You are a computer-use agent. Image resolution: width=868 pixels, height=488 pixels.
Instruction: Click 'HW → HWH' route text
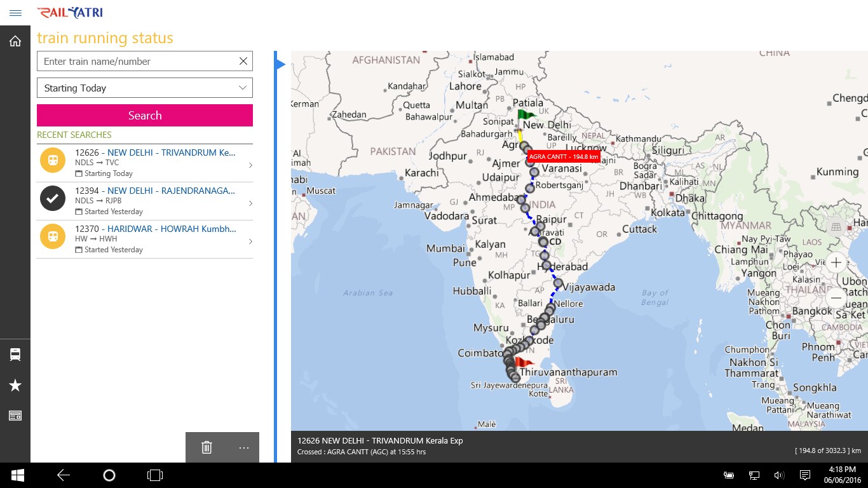point(96,239)
